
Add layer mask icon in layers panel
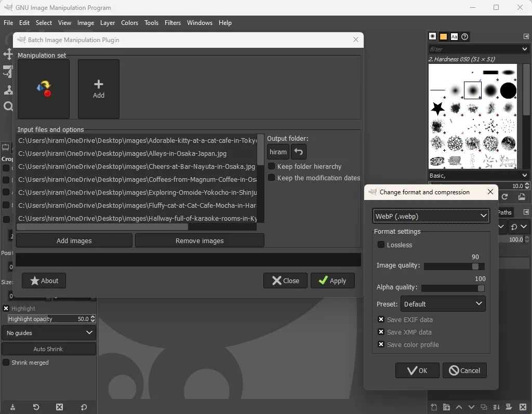pos(509,407)
